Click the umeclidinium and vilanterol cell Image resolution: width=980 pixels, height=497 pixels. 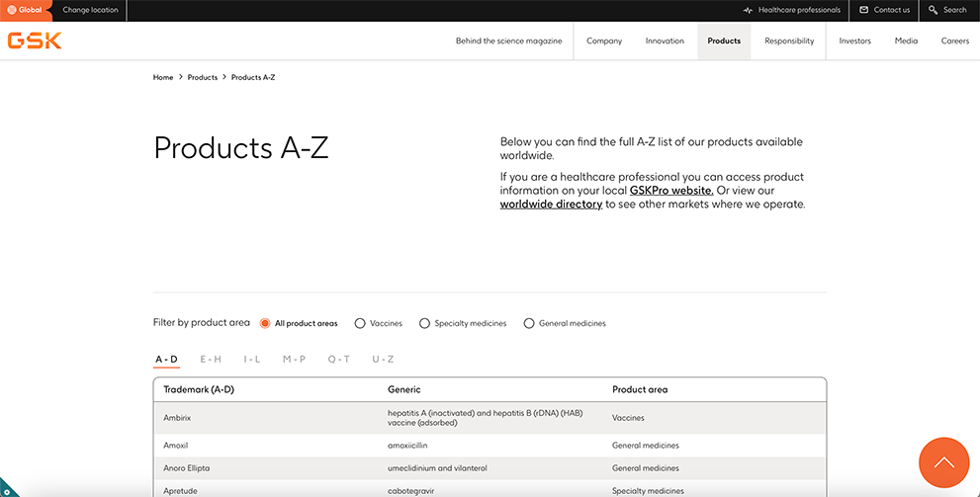[437, 468]
